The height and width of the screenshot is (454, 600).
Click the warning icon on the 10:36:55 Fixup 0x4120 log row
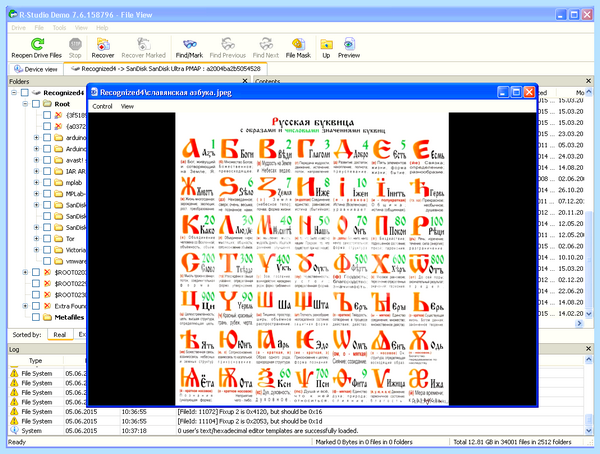pyautogui.click(x=14, y=412)
